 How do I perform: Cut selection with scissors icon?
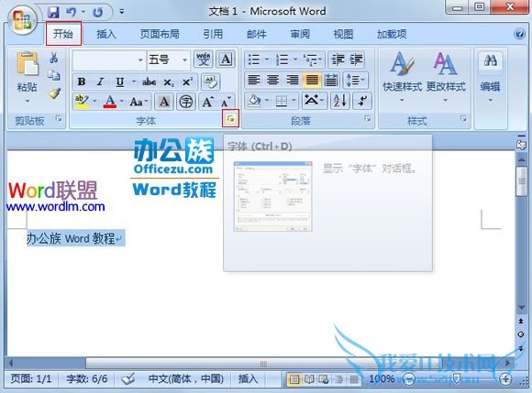click(53, 58)
